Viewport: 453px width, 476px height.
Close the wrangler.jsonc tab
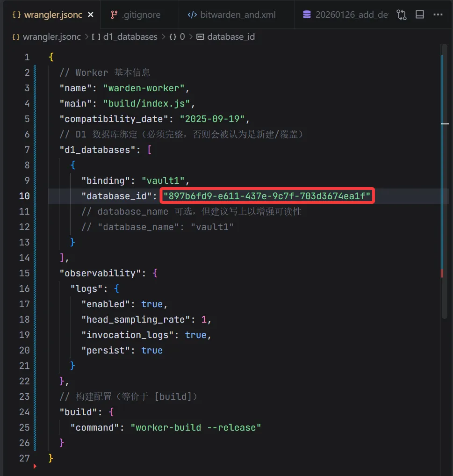tap(91, 14)
